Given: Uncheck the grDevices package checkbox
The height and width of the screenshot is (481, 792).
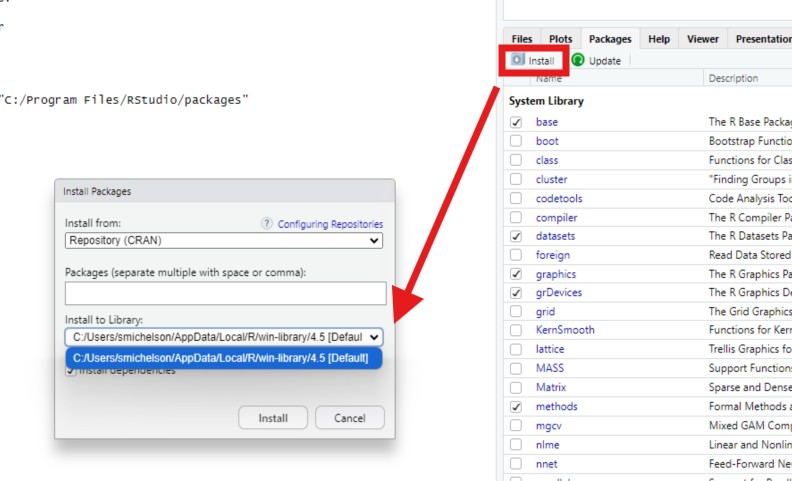Looking at the screenshot, I should [516, 293].
